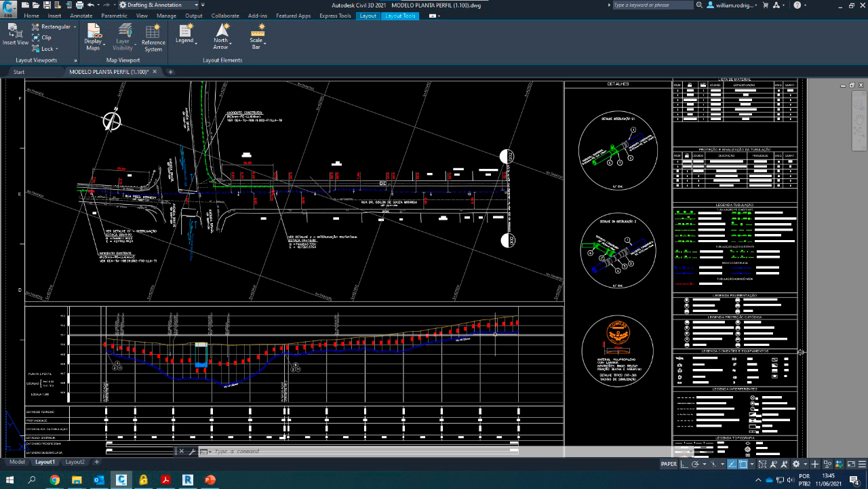Open the Lock viewport dropdown
This screenshot has height=489, width=868.
[x=56, y=49]
